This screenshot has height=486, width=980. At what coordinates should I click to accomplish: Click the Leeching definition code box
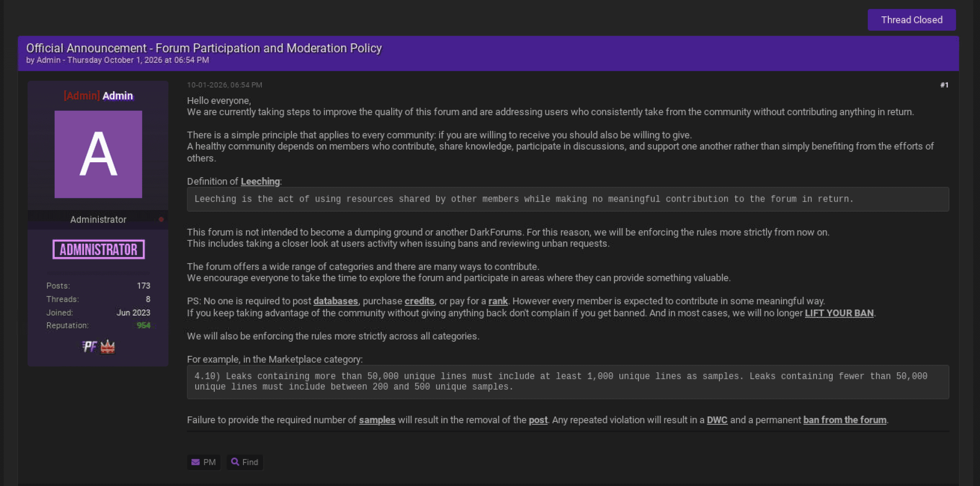(568, 199)
